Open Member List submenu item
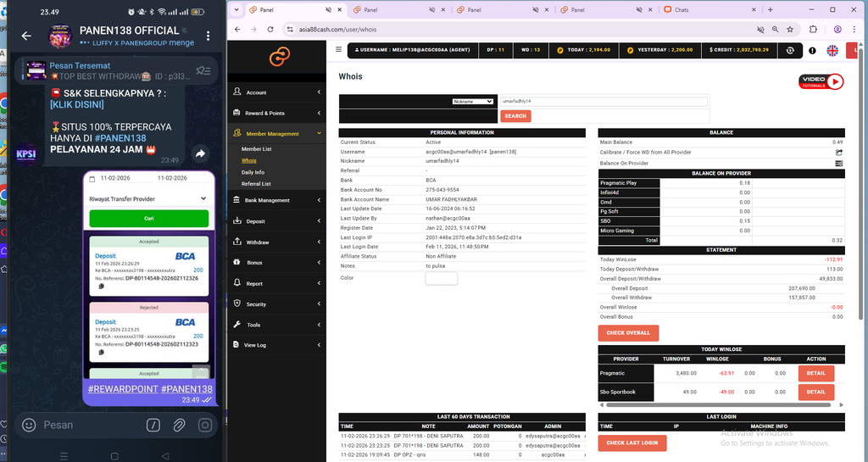 [256, 149]
